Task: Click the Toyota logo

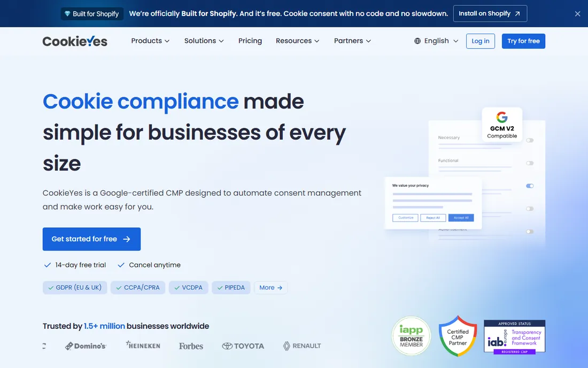Action: pos(243,346)
